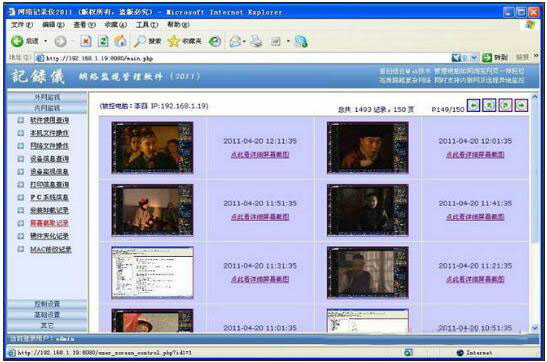The image size is (547, 362).
Task: Expand the 外网监视 sidebar section
Action: coord(47,97)
